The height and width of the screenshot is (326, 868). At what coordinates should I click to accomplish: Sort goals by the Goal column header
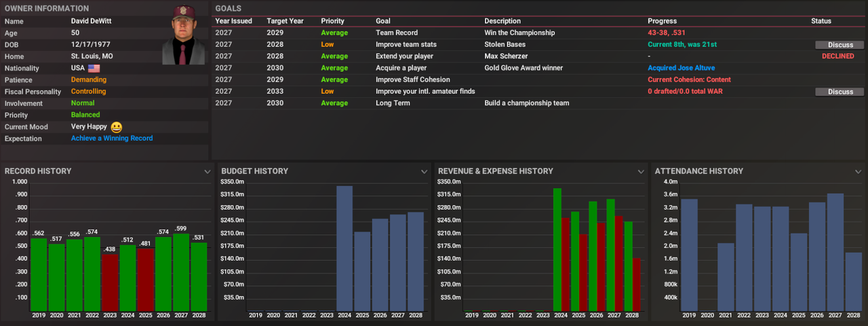pos(383,21)
